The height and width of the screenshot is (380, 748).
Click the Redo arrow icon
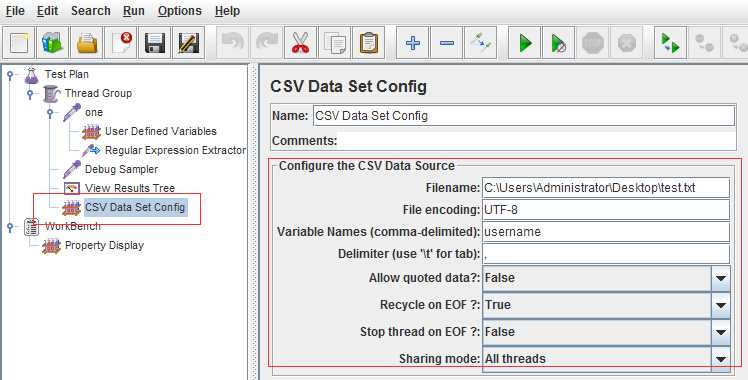point(266,43)
